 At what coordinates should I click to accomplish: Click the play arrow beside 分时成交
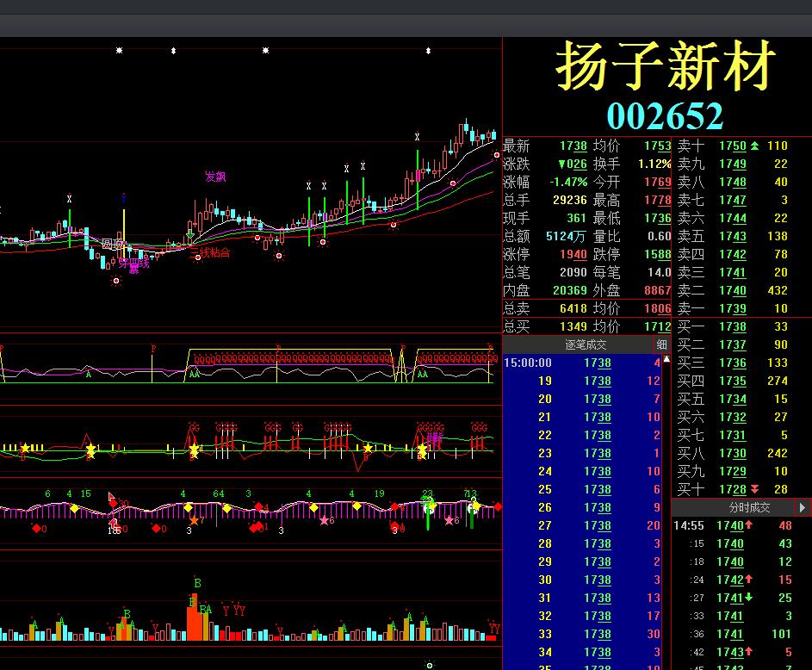(803, 507)
